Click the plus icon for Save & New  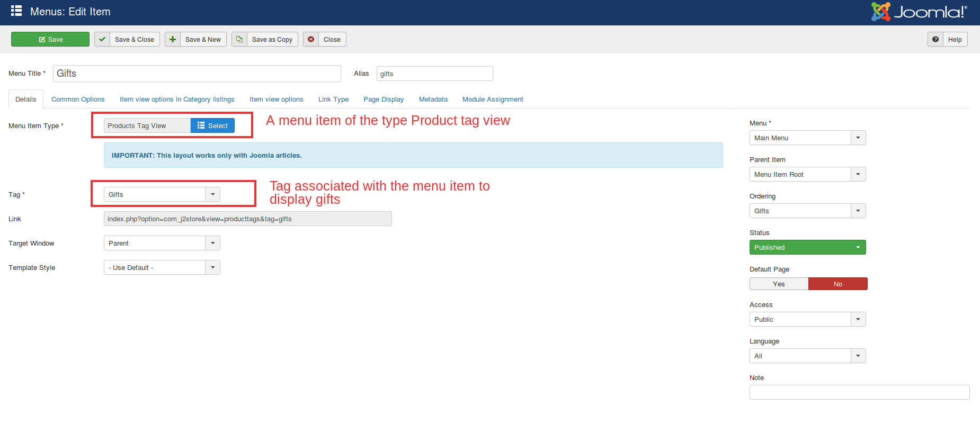(x=173, y=40)
